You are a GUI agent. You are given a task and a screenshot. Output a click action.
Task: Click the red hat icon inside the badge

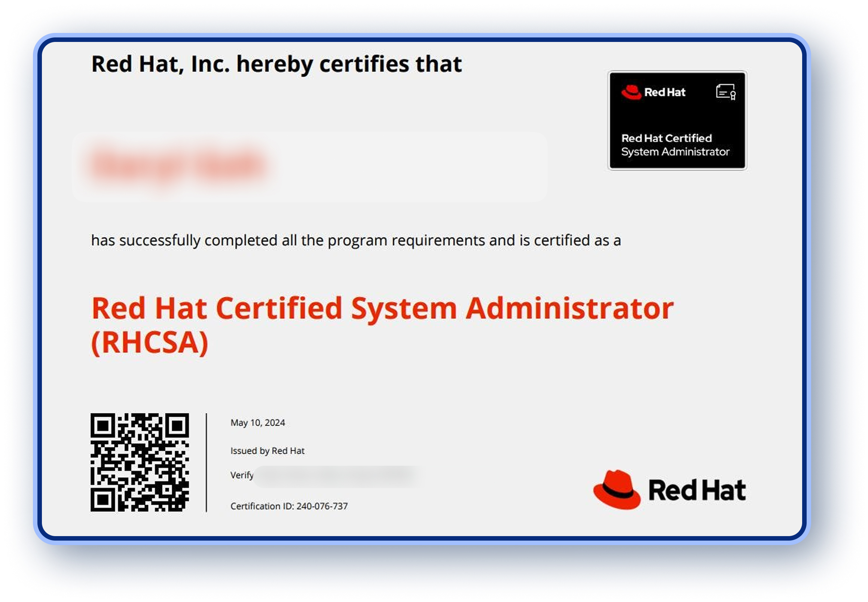click(x=631, y=92)
